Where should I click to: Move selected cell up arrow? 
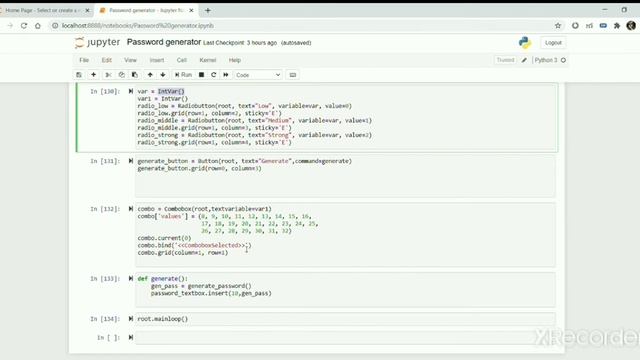[x=150, y=75]
